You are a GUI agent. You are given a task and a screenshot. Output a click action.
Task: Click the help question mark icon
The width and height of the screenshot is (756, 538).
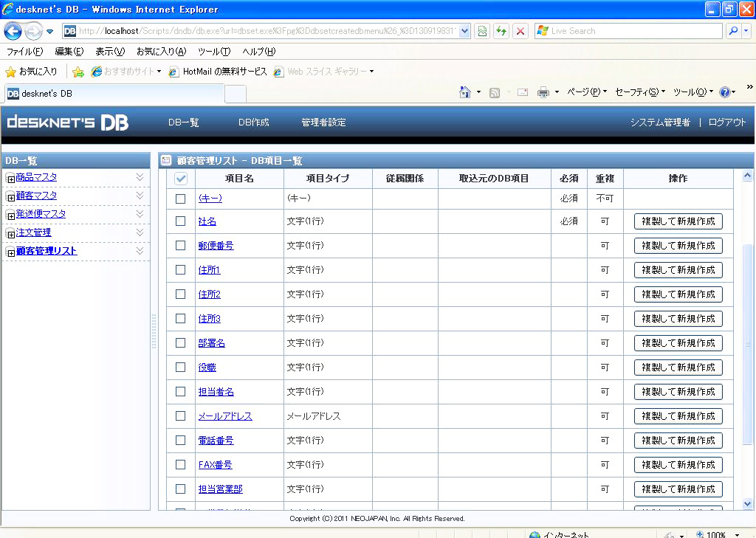point(724,92)
